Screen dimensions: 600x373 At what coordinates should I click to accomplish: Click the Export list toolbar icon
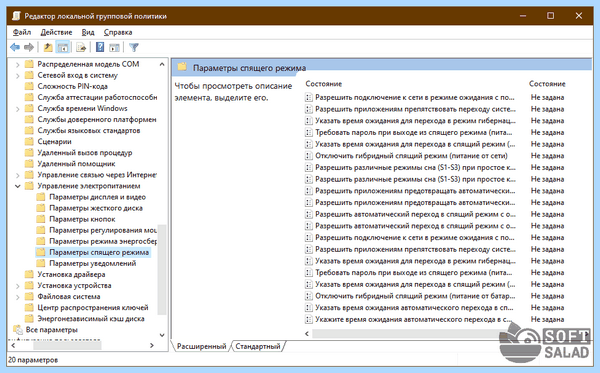point(81,47)
